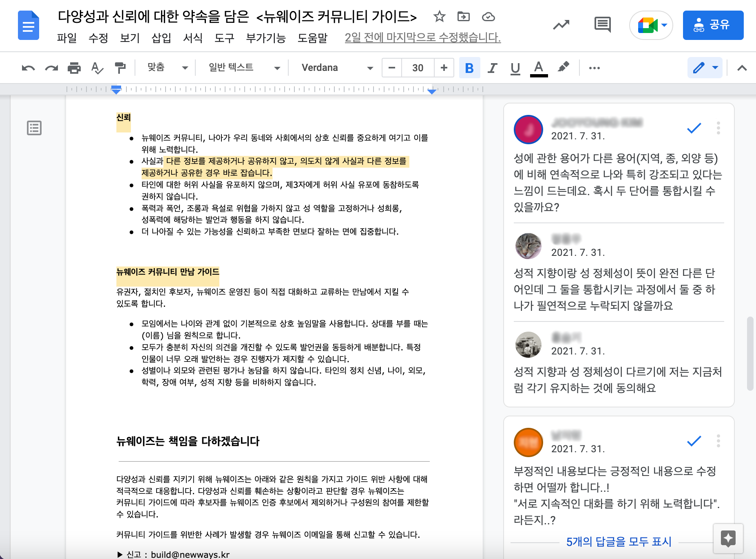
Task: Open comment history
Action: (x=602, y=25)
